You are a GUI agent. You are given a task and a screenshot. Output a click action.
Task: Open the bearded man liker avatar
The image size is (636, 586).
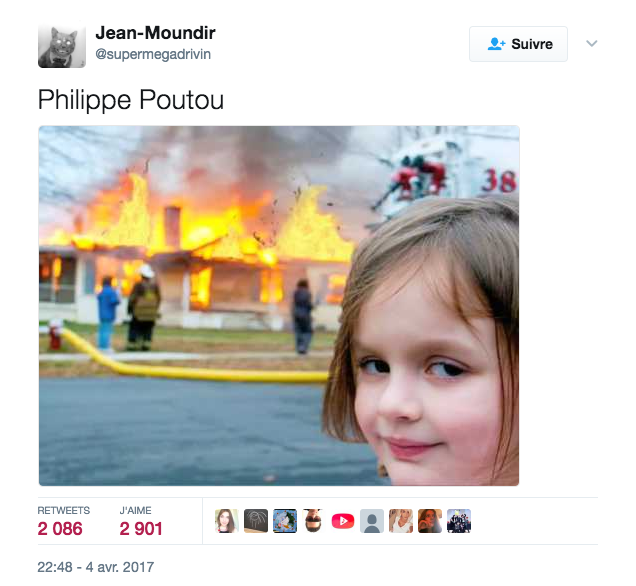(x=314, y=521)
